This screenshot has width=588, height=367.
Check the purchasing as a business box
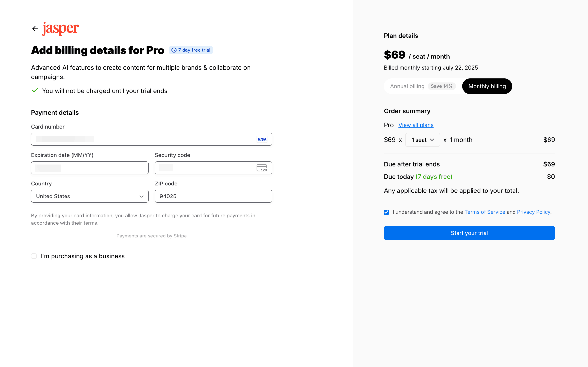(x=34, y=256)
